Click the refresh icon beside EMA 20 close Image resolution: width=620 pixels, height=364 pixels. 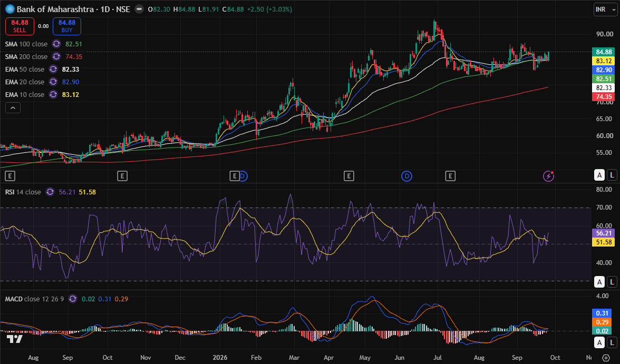tap(53, 82)
